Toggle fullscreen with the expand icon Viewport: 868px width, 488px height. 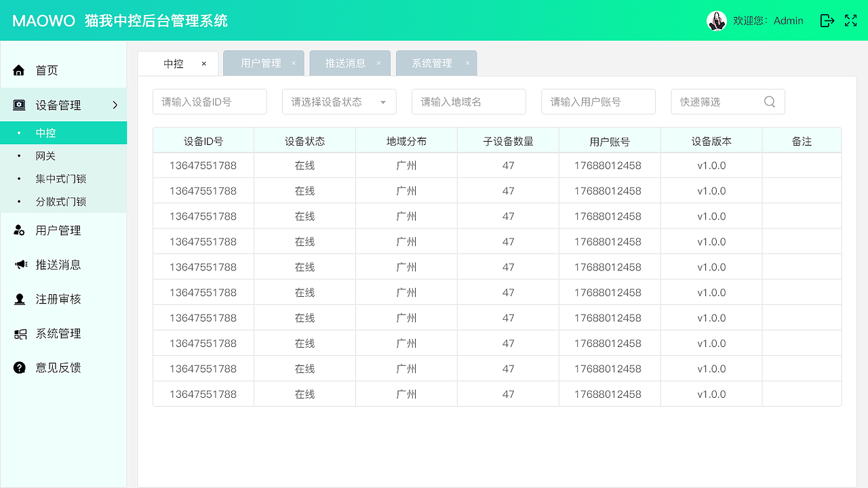[851, 21]
